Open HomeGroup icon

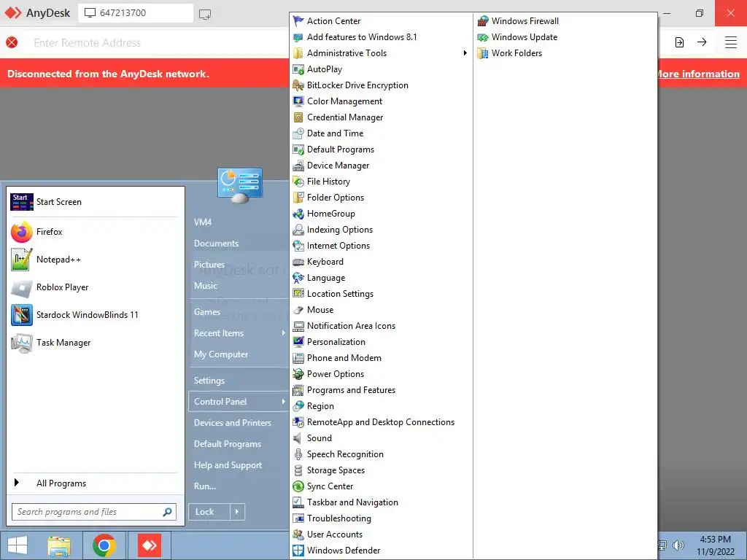[x=298, y=214]
